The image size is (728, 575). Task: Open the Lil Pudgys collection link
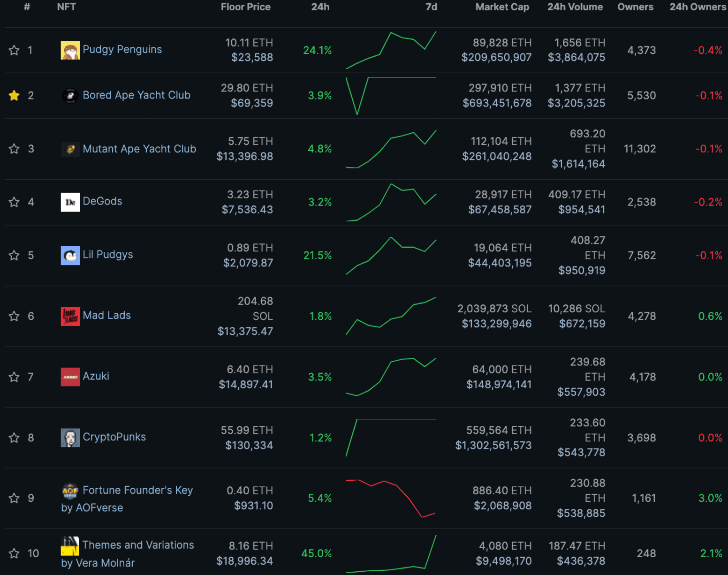pyautogui.click(x=107, y=255)
